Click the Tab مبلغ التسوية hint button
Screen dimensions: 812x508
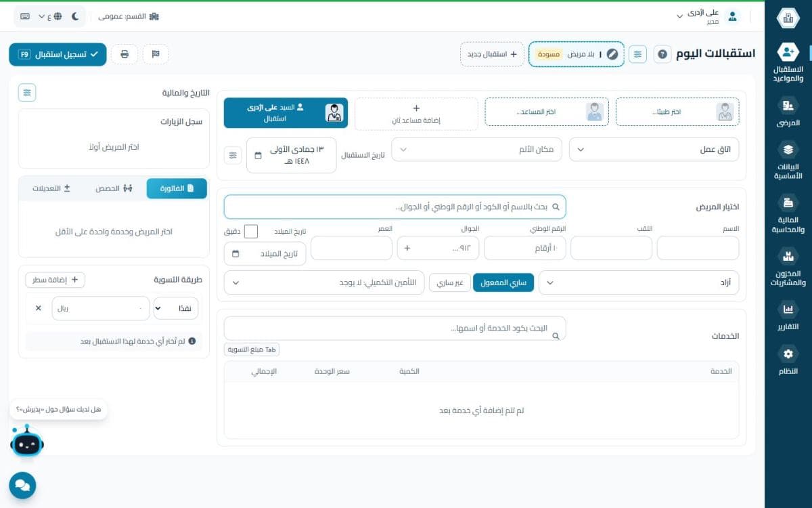click(x=252, y=350)
